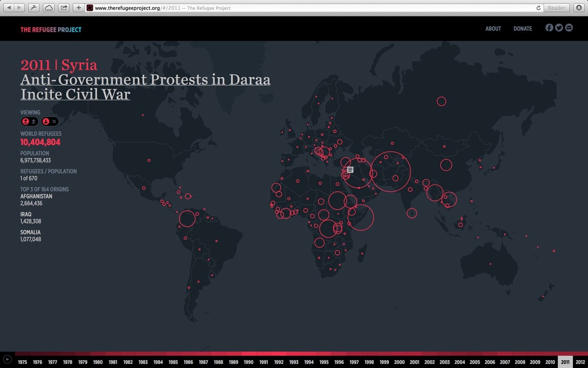Open the Donate page
This screenshot has width=588, height=368.
click(522, 29)
